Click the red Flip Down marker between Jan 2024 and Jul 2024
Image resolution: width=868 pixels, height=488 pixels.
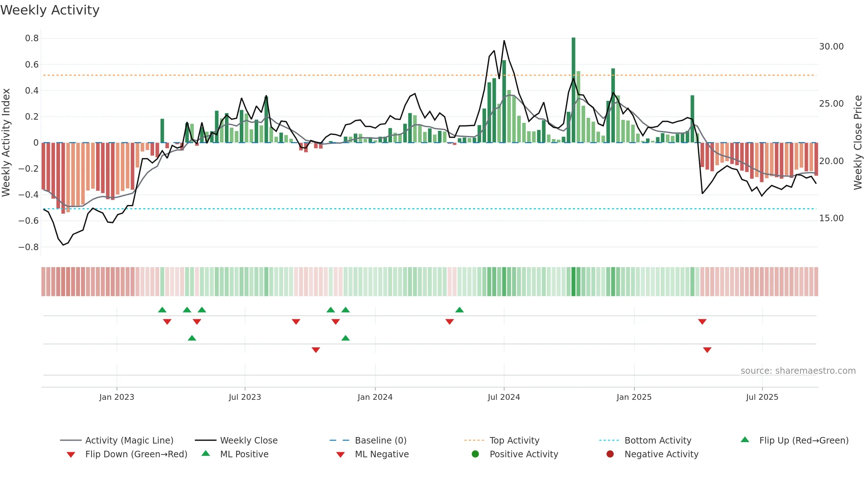click(450, 322)
